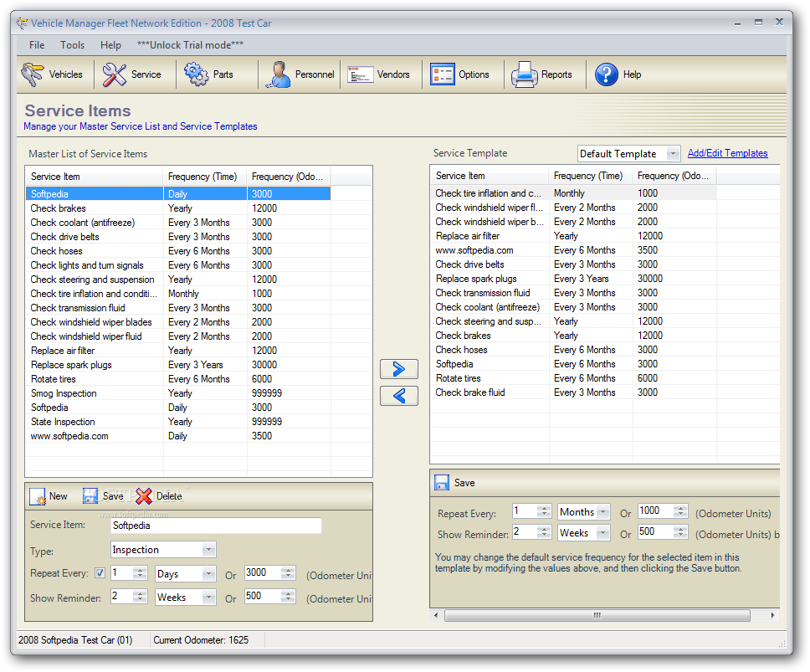Click the Current Odometer: 1625 status entry
Viewport: 810px width, 672px height.
point(201,640)
